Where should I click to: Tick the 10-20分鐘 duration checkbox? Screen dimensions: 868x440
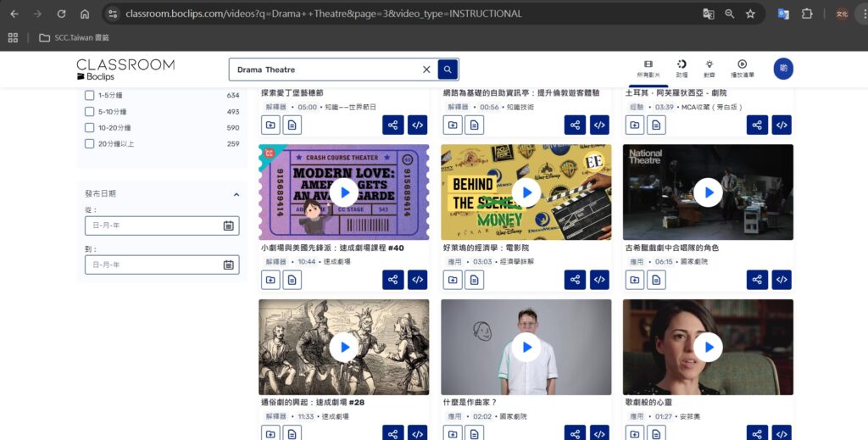pyautogui.click(x=90, y=128)
